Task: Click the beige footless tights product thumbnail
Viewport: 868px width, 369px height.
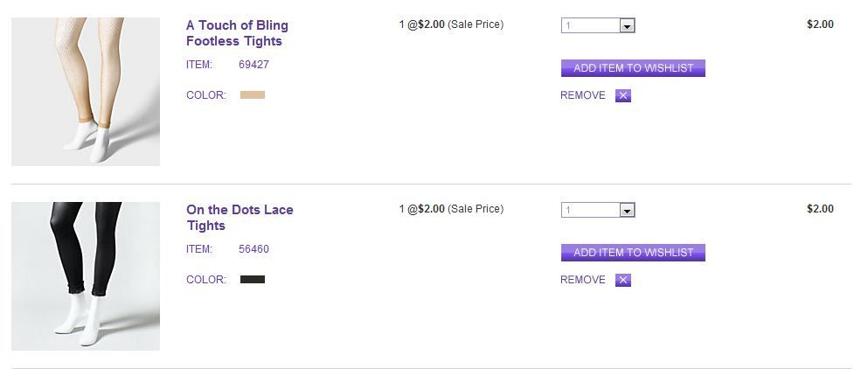Action: [x=86, y=92]
